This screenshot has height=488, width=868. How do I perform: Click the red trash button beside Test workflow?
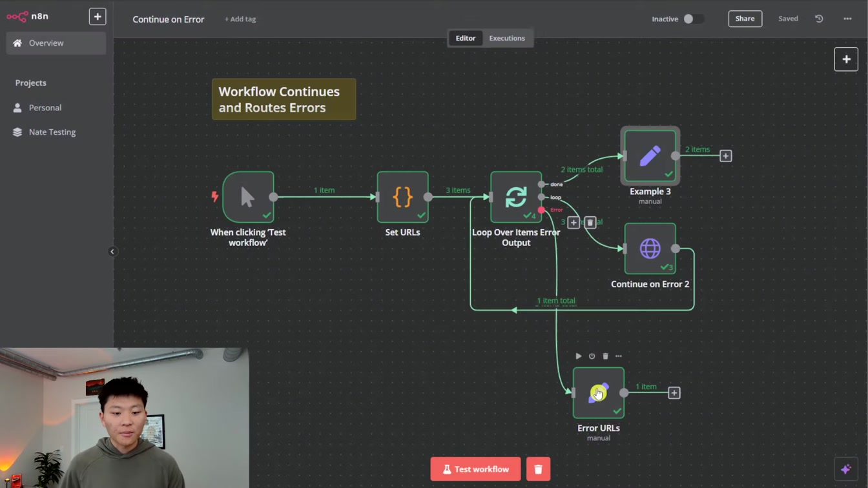(x=538, y=469)
